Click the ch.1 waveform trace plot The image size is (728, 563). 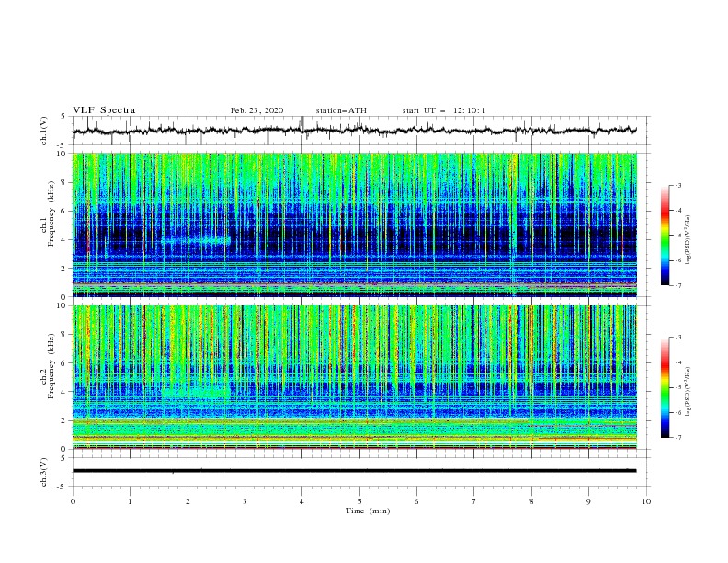[354, 131]
